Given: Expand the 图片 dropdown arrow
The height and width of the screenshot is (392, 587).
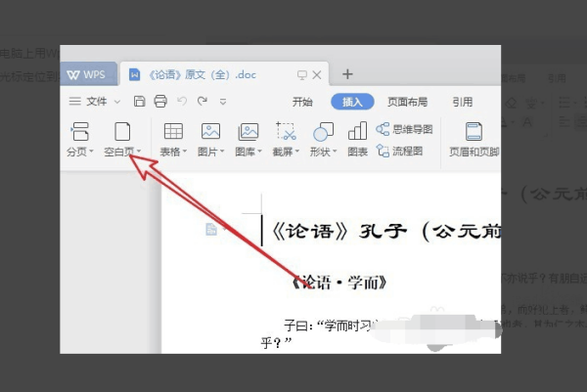Looking at the screenshot, I should (x=222, y=152).
